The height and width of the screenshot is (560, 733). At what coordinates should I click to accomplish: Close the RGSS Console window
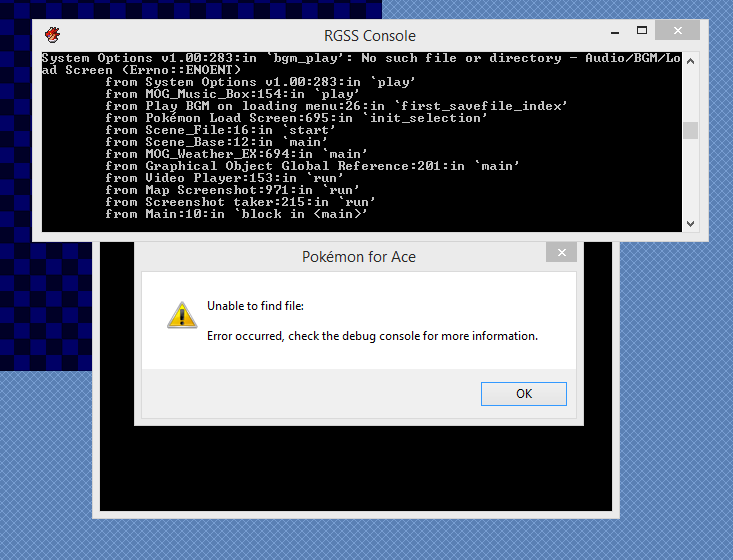[x=677, y=30]
